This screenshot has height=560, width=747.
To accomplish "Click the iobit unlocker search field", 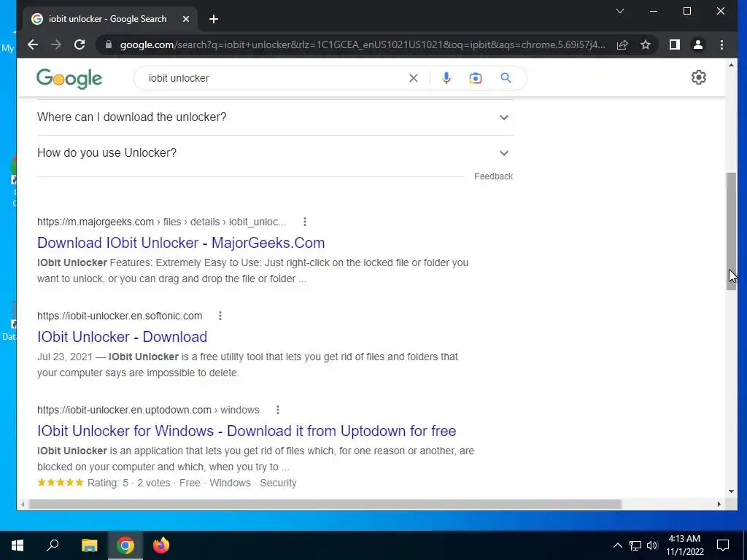I will (274, 78).
